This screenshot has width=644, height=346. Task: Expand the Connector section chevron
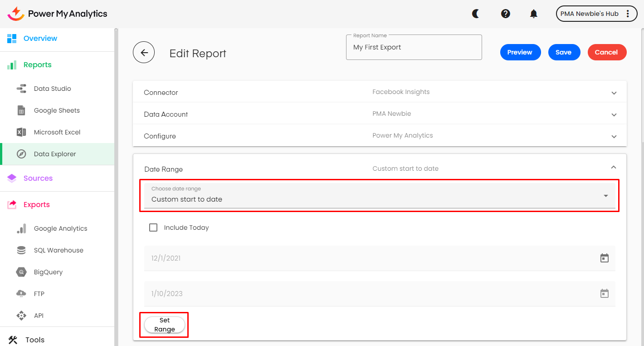[614, 93]
